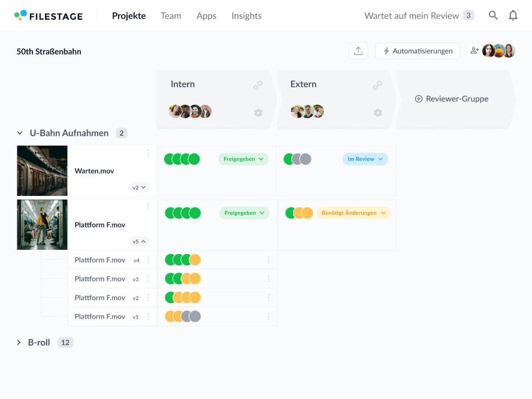Copy the Extern group link icon
The width and height of the screenshot is (532, 399).
coord(377,85)
